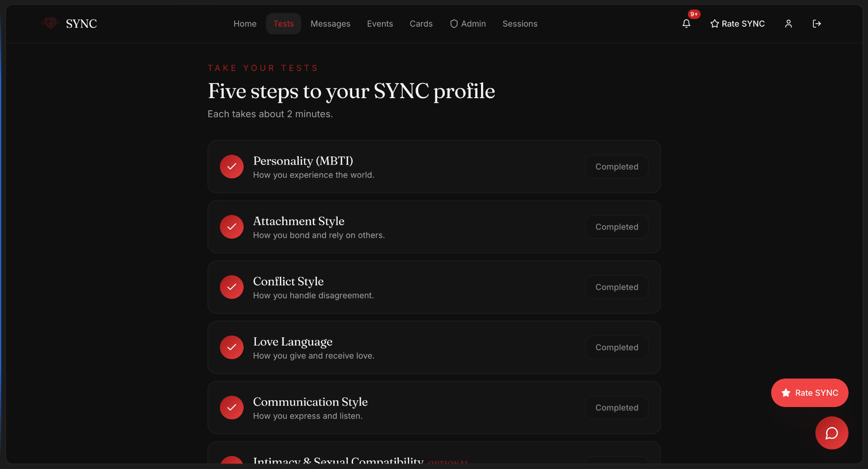Open the floating chat bubble button

coord(832,433)
